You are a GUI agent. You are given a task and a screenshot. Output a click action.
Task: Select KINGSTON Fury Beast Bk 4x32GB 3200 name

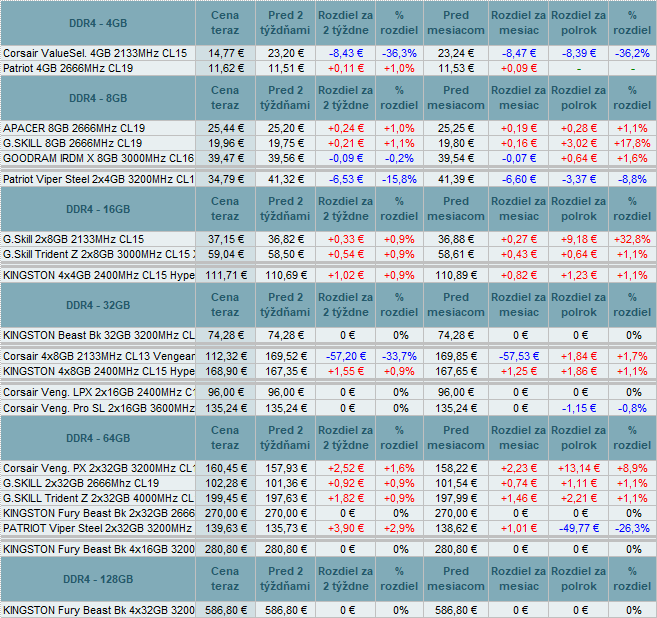[98, 610]
